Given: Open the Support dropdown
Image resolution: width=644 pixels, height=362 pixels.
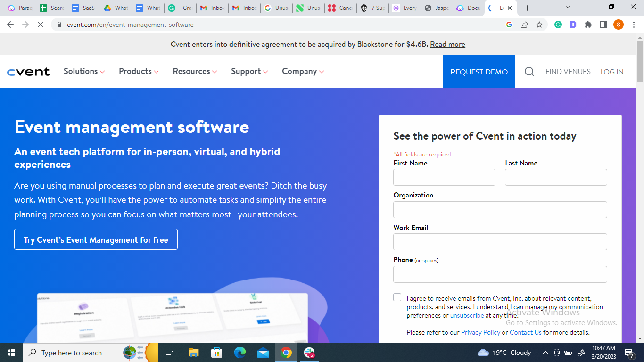Looking at the screenshot, I should (x=249, y=71).
